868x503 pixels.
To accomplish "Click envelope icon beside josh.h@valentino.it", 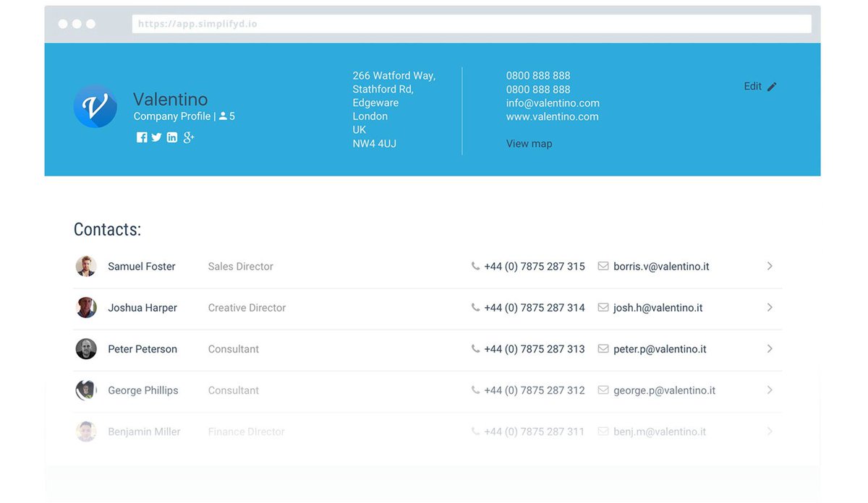I will [603, 307].
